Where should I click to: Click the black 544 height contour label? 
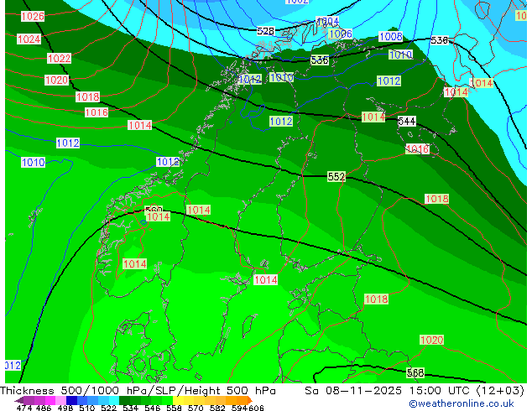pos(406,121)
